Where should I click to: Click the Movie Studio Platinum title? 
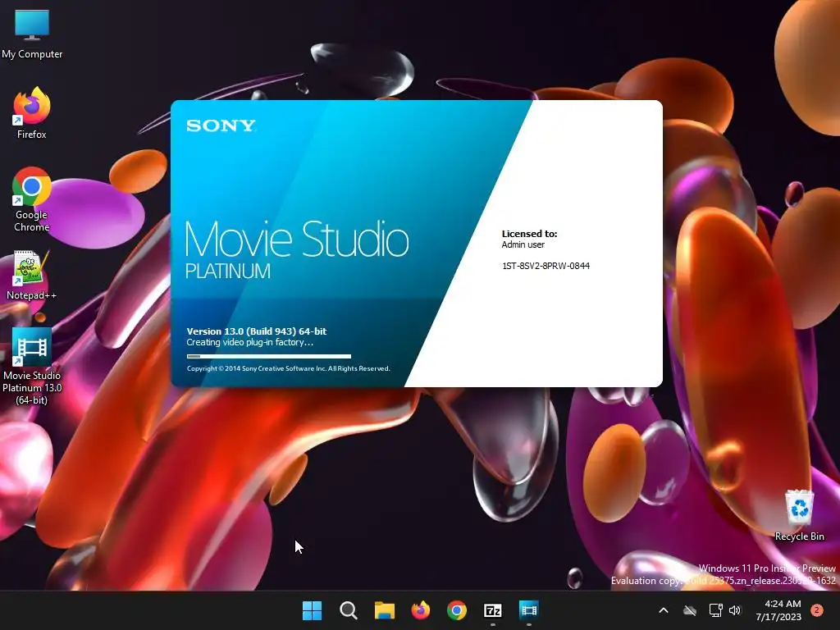[297, 249]
